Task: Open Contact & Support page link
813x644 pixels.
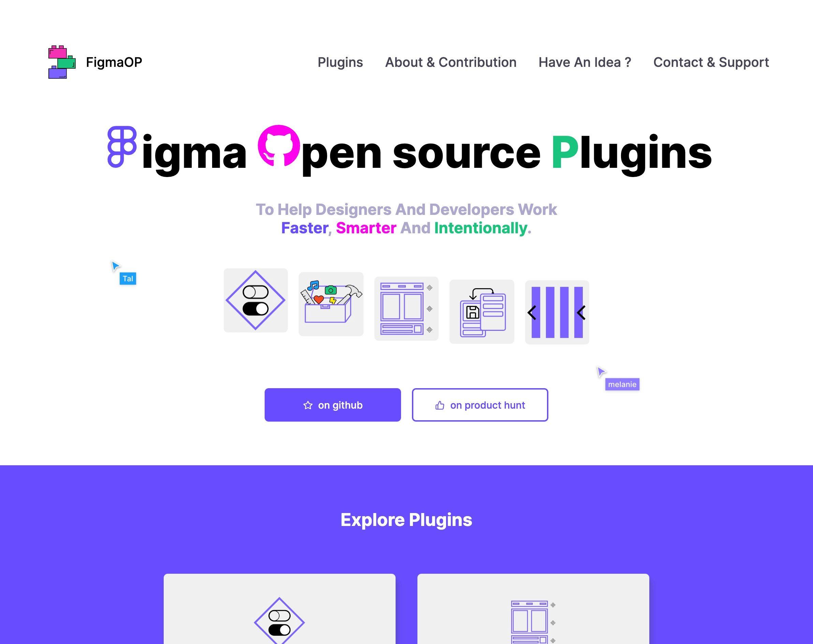Action: pos(711,62)
